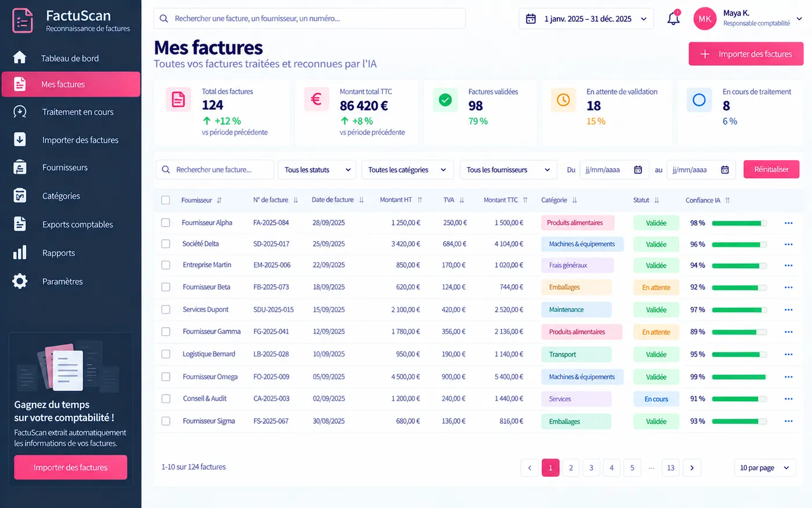Check the Fournisseur Alpha row checkbox

point(165,223)
